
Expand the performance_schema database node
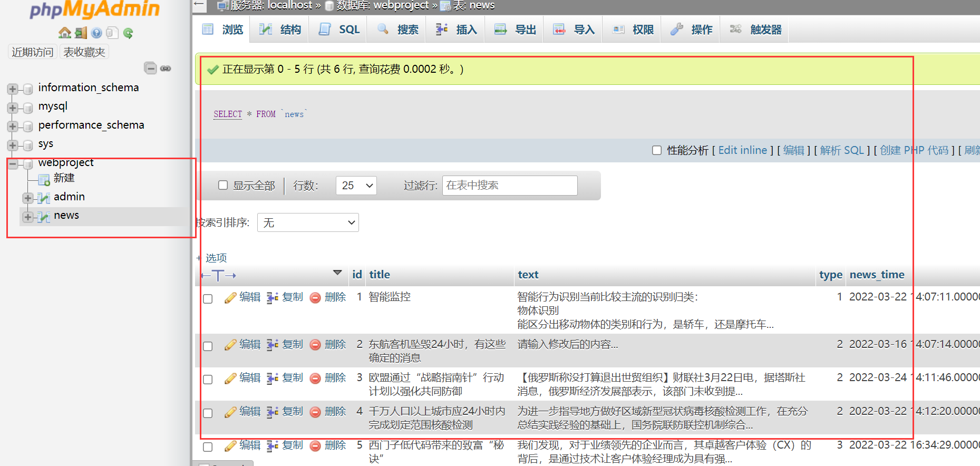click(13, 127)
